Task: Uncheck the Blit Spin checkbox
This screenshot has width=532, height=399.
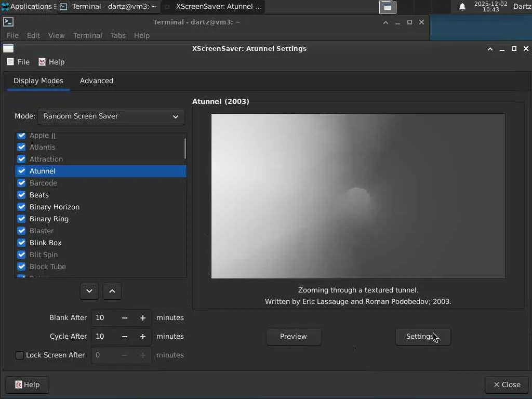Action: click(21, 255)
